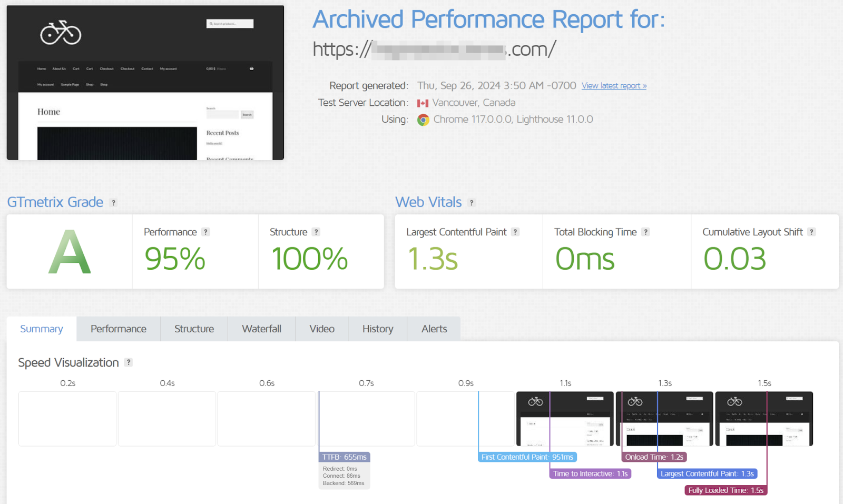The image size is (843, 504).
Task: Click the 95% Performance score
Action: pos(175,259)
